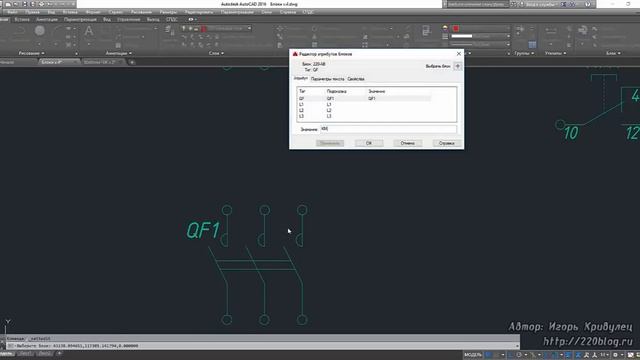Select the QF attribute row
The height and width of the screenshot is (360, 640).
tap(363, 98)
